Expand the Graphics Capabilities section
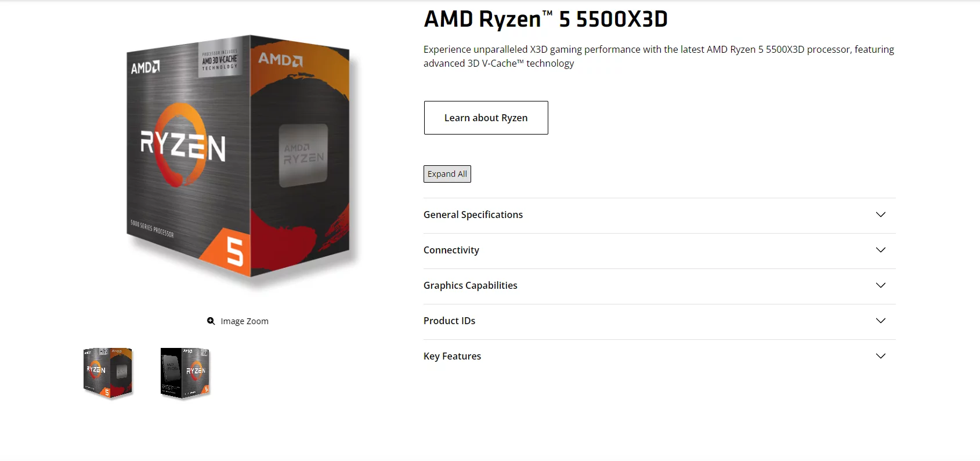Screen dimensions: 980x461 coord(659,286)
